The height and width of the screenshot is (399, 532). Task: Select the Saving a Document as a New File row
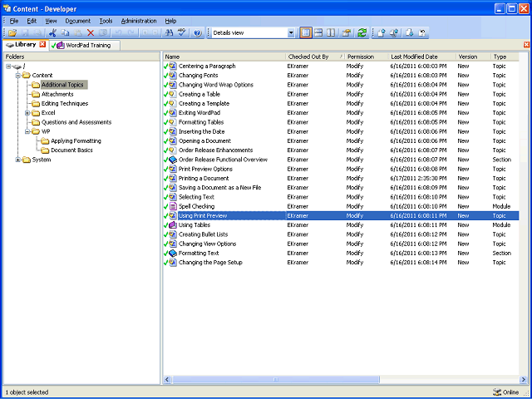(341, 187)
